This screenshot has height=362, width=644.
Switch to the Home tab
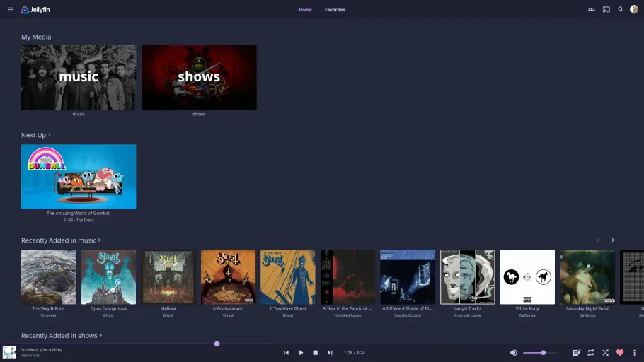coord(305,9)
